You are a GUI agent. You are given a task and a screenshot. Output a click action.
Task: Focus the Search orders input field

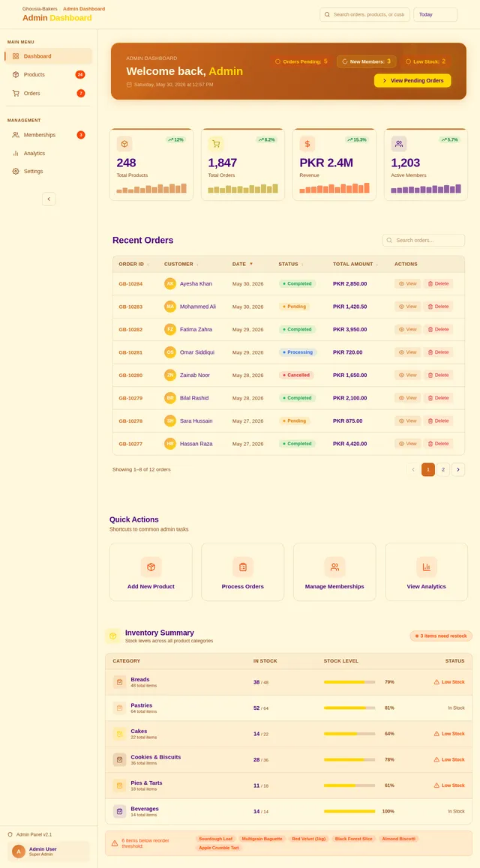(x=424, y=241)
